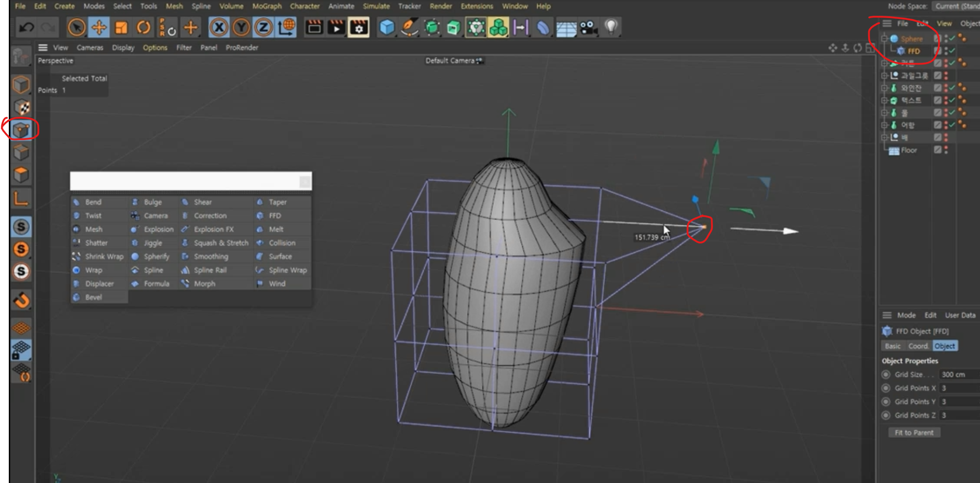Render to Picture Viewer icon
This screenshot has width=980, height=483.
[x=336, y=28]
